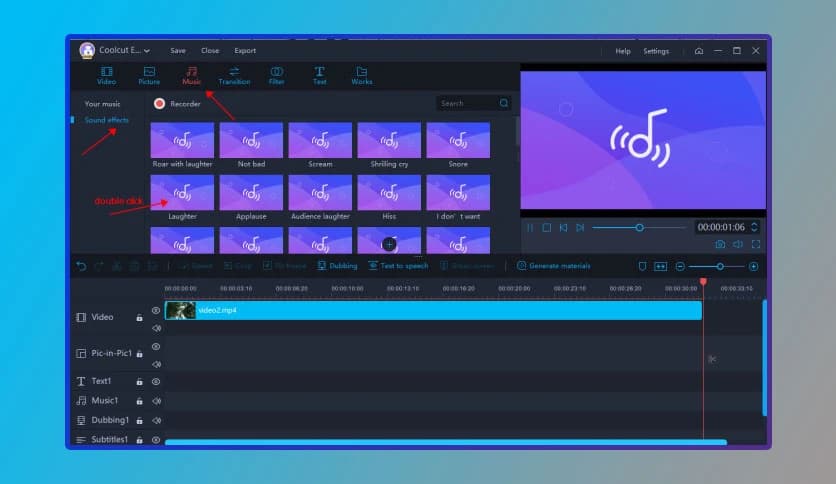Click the preview volume speaker icon
Screen dimensions: 836x484
coord(737,244)
